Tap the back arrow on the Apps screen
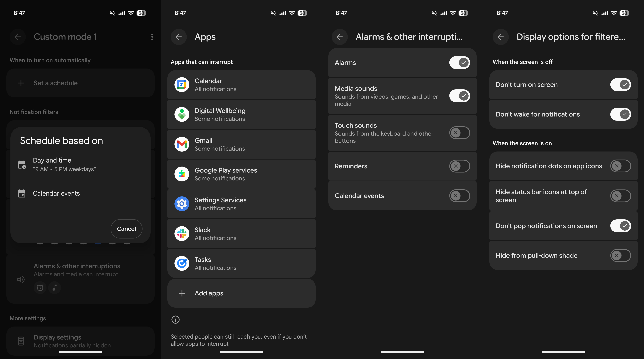644x359 pixels. [x=179, y=37]
